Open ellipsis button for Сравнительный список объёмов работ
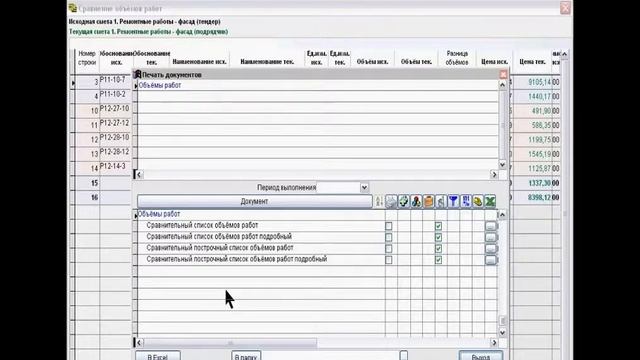The width and height of the screenshot is (640, 360). pyautogui.click(x=491, y=226)
